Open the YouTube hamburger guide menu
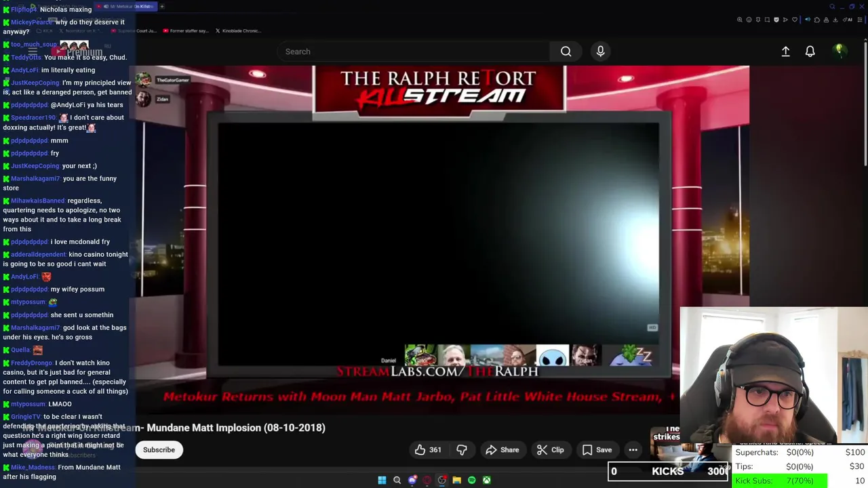868x488 pixels. (x=33, y=52)
